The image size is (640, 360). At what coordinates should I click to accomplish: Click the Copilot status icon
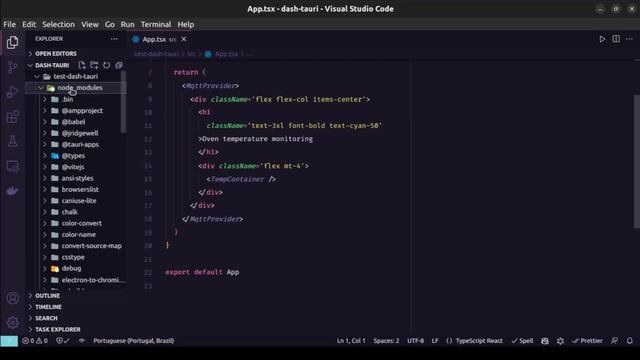[x=545, y=341]
